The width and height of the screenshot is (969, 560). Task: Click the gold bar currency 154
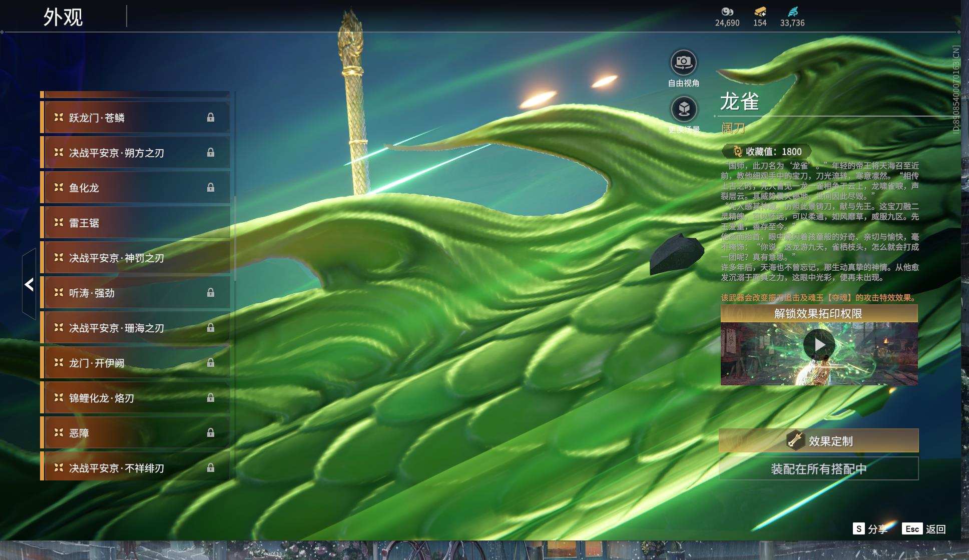click(x=760, y=17)
